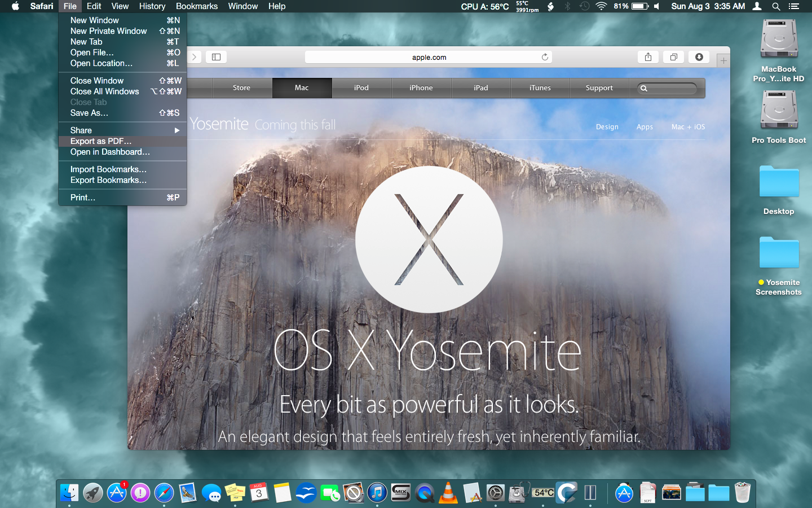812x508 pixels.
Task: Open the Trash in the dock
Action: [x=743, y=493]
